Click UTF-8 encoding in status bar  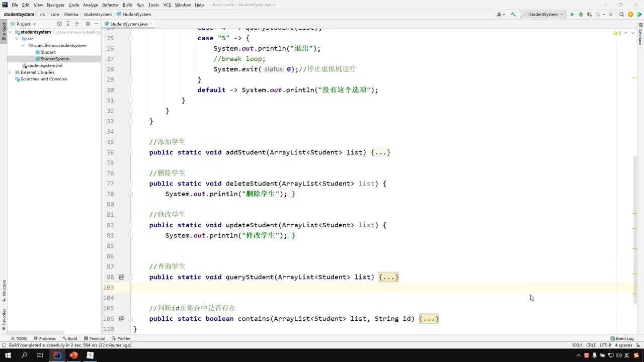(x=605, y=345)
